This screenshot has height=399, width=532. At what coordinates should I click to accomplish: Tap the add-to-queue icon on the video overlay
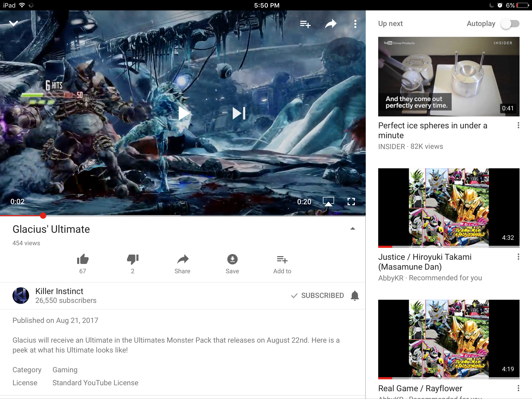305,24
